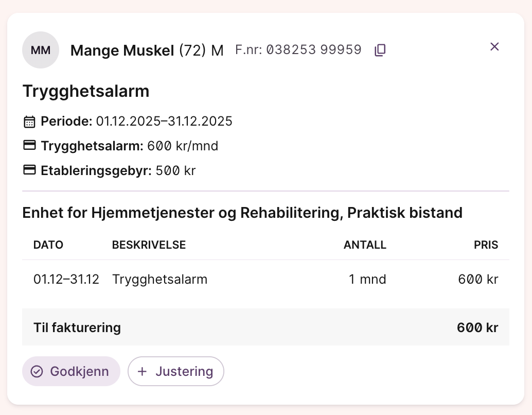Screen dimensions: 532x415
Task: Click the calendar icon beside Periode
Action: [30, 122]
